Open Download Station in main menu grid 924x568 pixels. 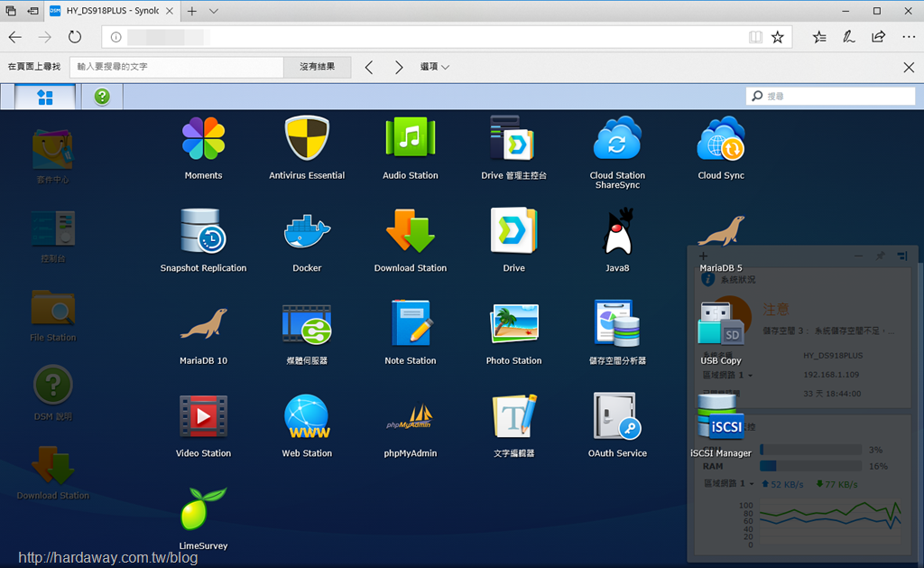(x=411, y=231)
